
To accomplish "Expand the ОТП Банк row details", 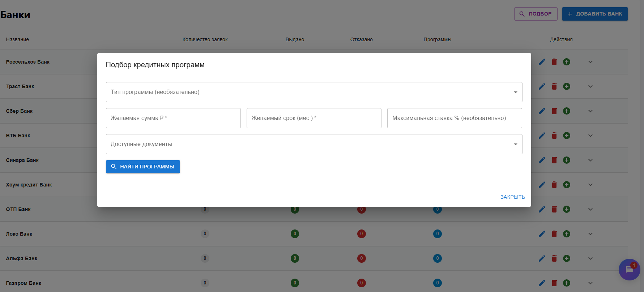I will [x=590, y=209].
